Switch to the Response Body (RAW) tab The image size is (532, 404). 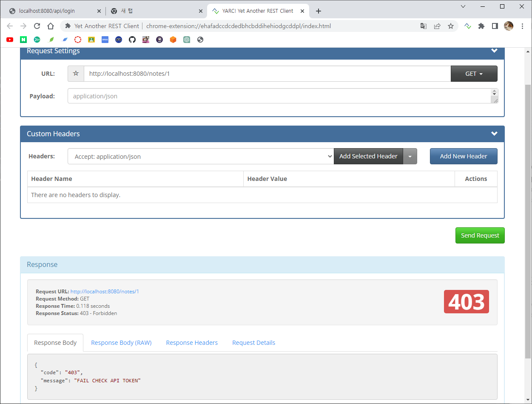click(x=121, y=343)
